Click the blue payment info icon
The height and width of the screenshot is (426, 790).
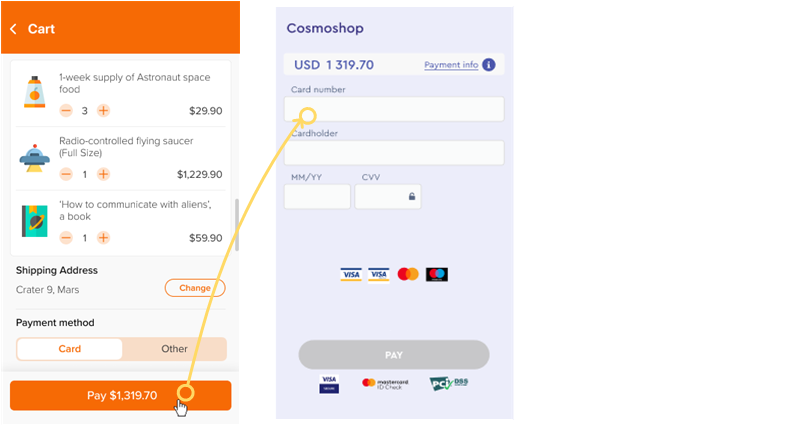(x=489, y=65)
